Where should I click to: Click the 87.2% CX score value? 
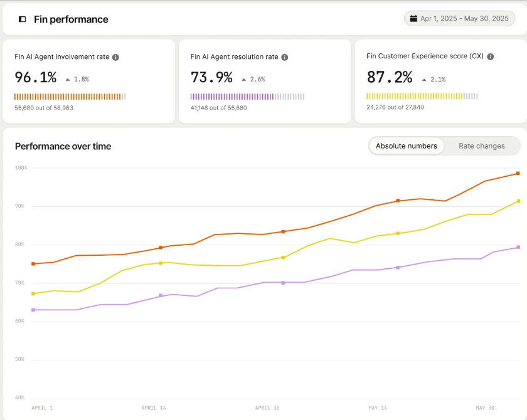390,78
